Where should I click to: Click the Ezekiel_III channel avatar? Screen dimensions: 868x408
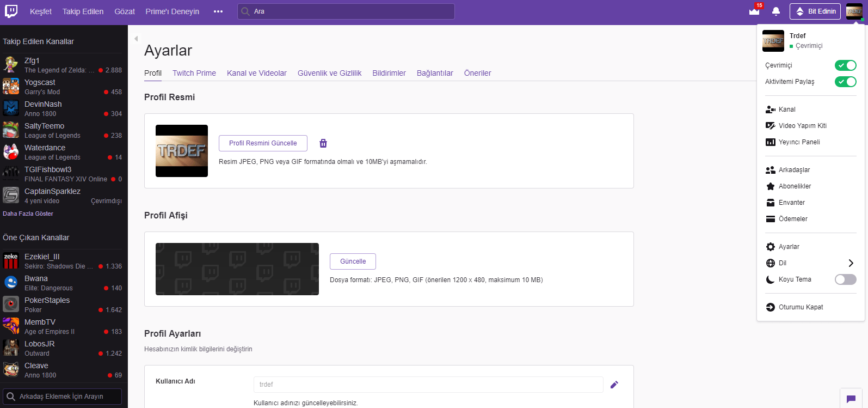11,261
